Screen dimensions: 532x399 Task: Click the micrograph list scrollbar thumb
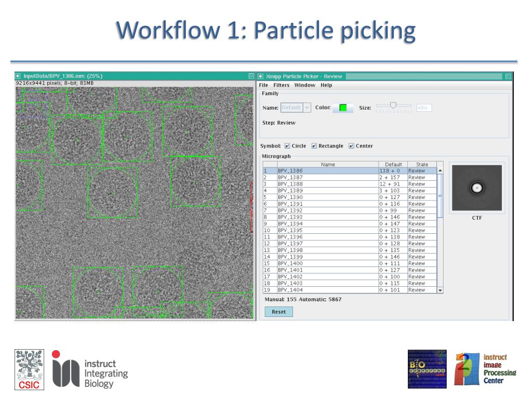point(440,196)
